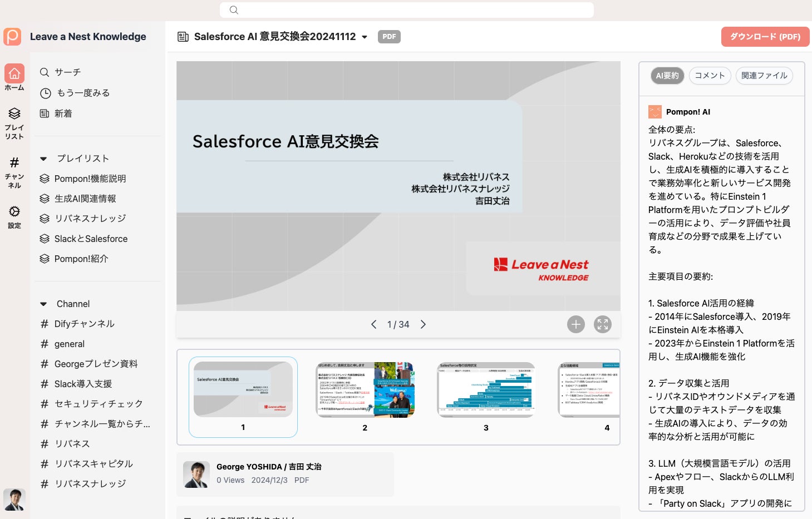The image size is (812, 519).
Task: Click the 1 / 34 page indicator
Action: tap(398, 324)
